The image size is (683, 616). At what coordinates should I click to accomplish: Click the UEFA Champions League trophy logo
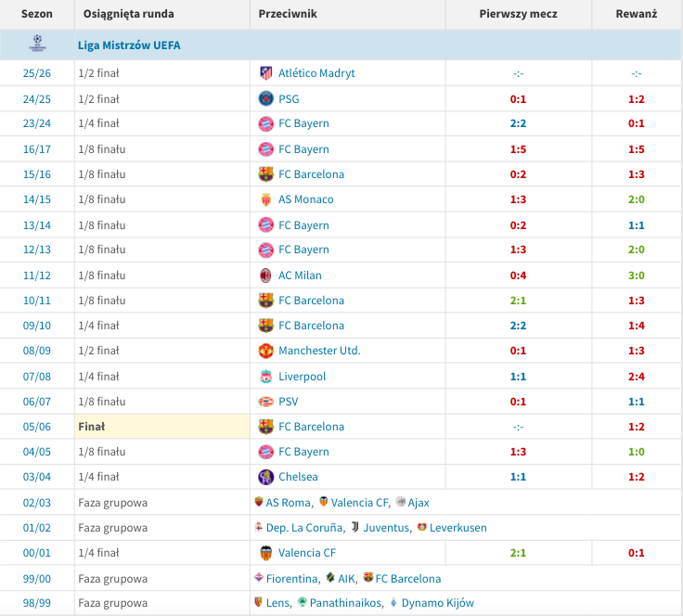(x=37, y=44)
